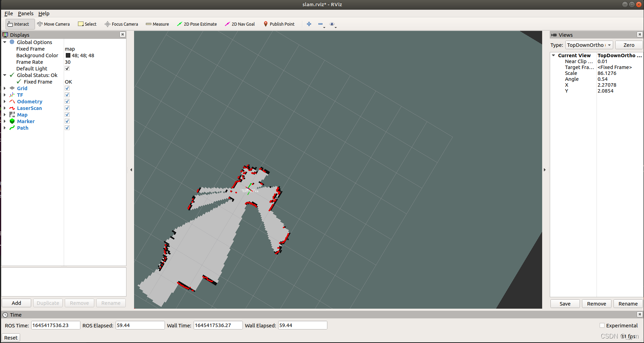Activate the Publish Point tool

(279, 24)
